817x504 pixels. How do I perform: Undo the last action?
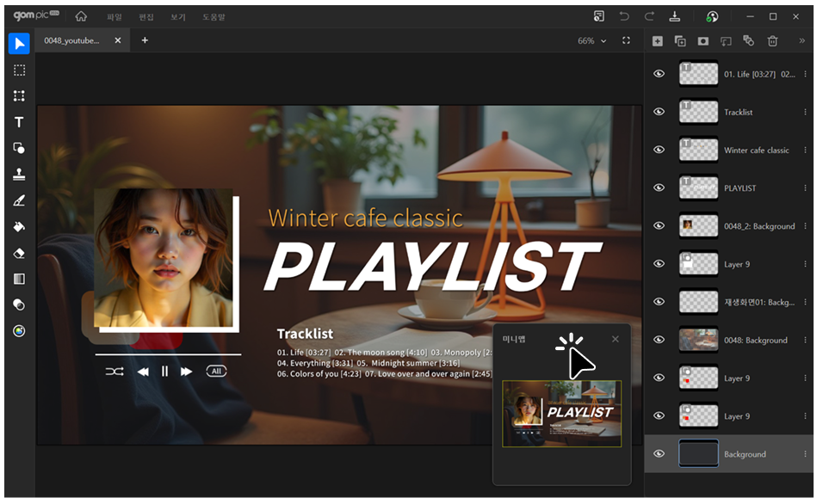pyautogui.click(x=624, y=16)
